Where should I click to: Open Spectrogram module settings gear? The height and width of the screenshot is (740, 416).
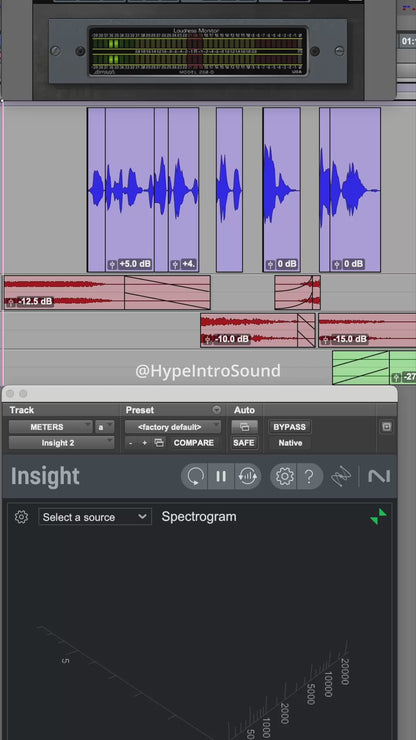point(21,517)
